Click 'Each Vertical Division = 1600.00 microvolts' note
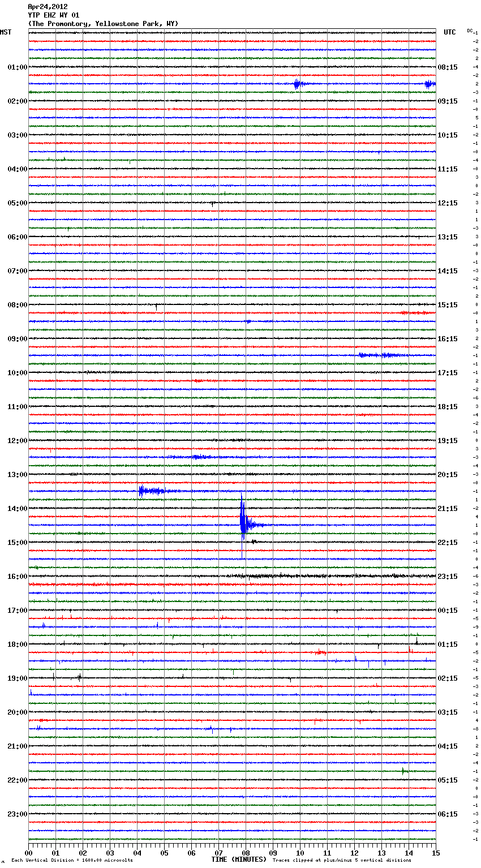The width and height of the screenshot is (481, 868). pos(72,861)
